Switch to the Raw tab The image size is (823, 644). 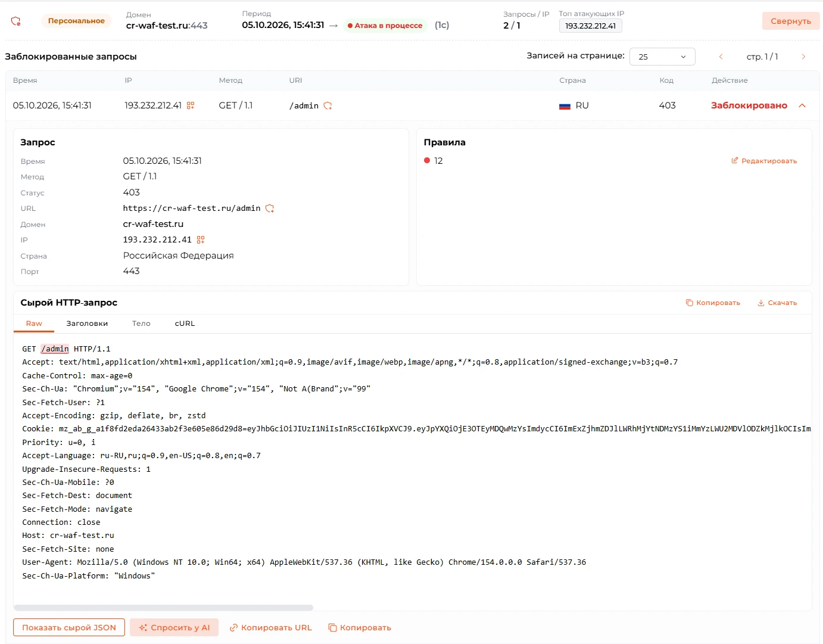(34, 323)
